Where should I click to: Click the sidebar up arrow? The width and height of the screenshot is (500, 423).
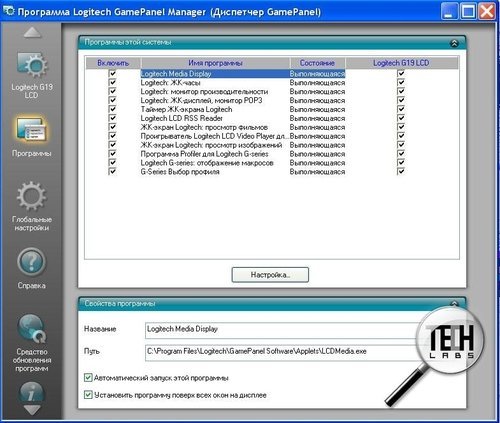[x=32, y=33]
